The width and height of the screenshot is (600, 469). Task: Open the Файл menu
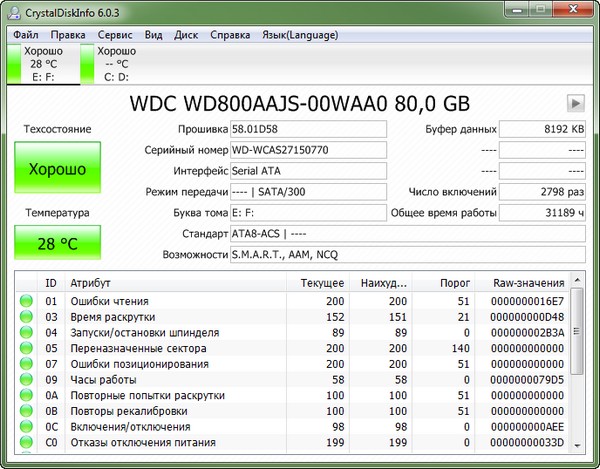coord(26,34)
